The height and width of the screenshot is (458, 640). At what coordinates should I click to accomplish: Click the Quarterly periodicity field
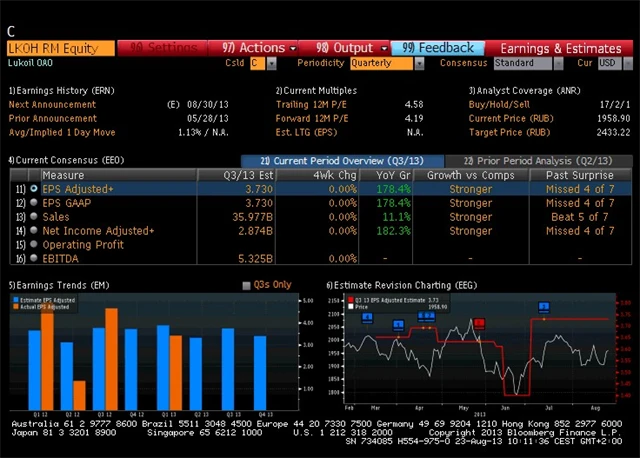tap(381, 63)
